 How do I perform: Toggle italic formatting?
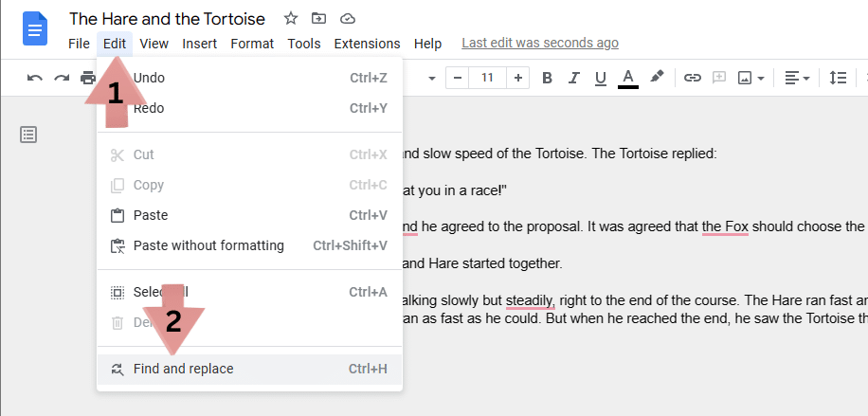pos(573,78)
